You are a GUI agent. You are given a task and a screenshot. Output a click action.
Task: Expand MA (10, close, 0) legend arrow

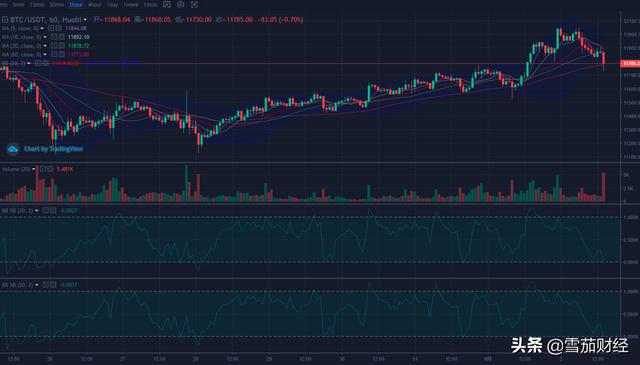tap(45, 37)
